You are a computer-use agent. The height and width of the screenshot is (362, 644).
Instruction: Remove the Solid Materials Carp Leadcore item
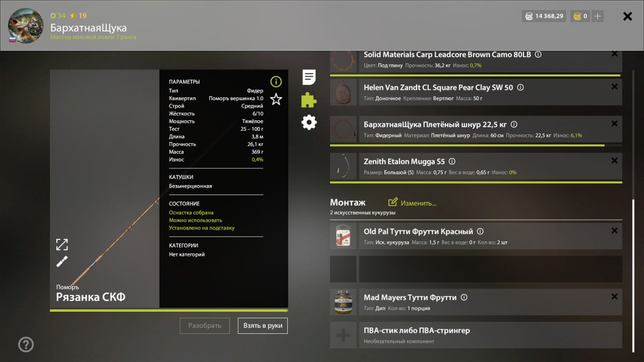(x=614, y=54)
